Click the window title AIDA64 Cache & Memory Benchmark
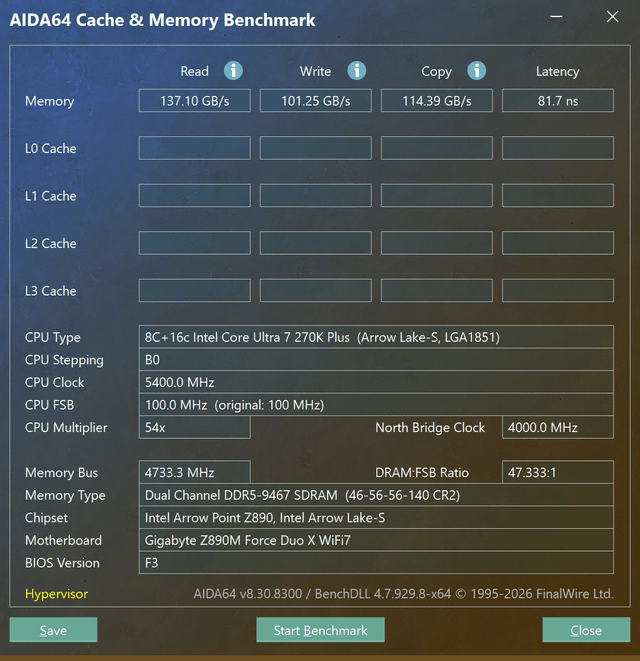 162,20
